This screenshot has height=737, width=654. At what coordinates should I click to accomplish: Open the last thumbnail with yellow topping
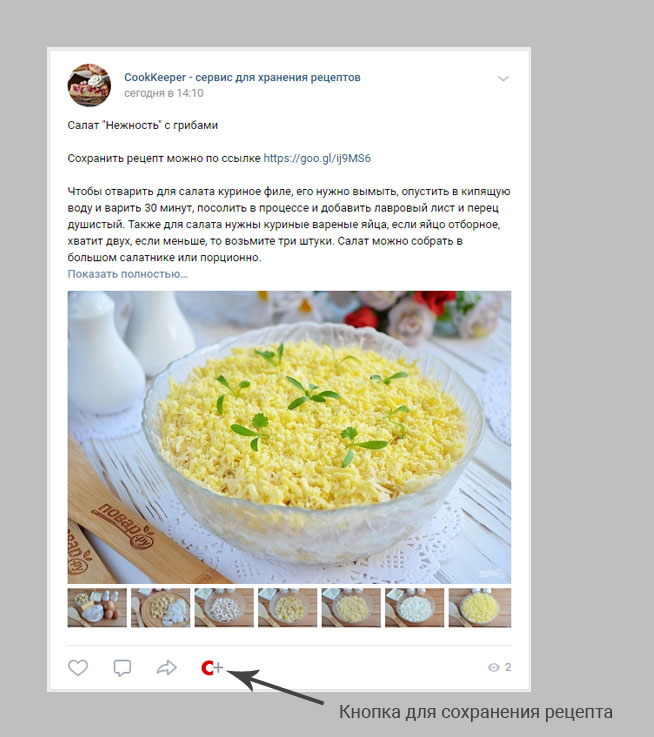coord(480,608)
